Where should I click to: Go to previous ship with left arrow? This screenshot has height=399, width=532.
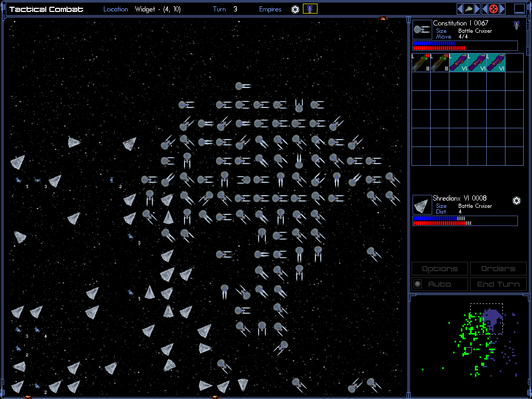(x=460, y=9)
